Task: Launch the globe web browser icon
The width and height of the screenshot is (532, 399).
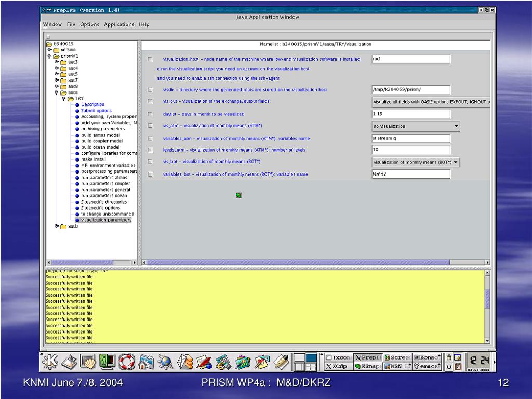Action: [x=165, y=362]
